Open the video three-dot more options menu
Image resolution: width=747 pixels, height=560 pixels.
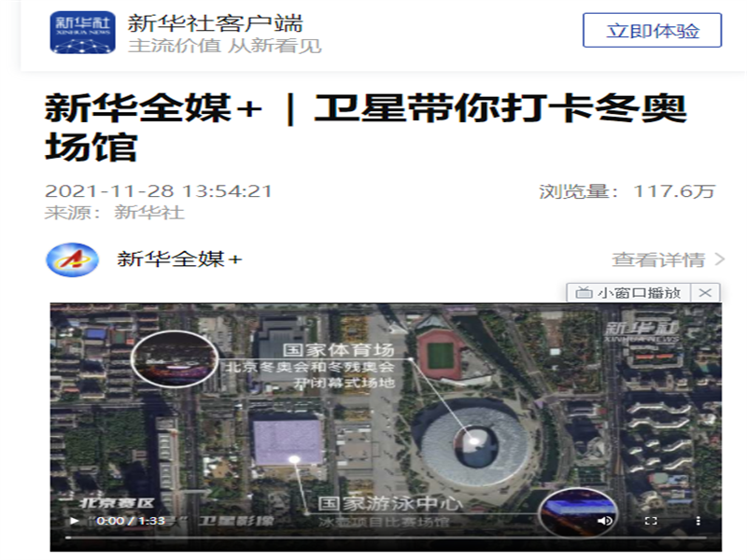(x=698, y=521)
